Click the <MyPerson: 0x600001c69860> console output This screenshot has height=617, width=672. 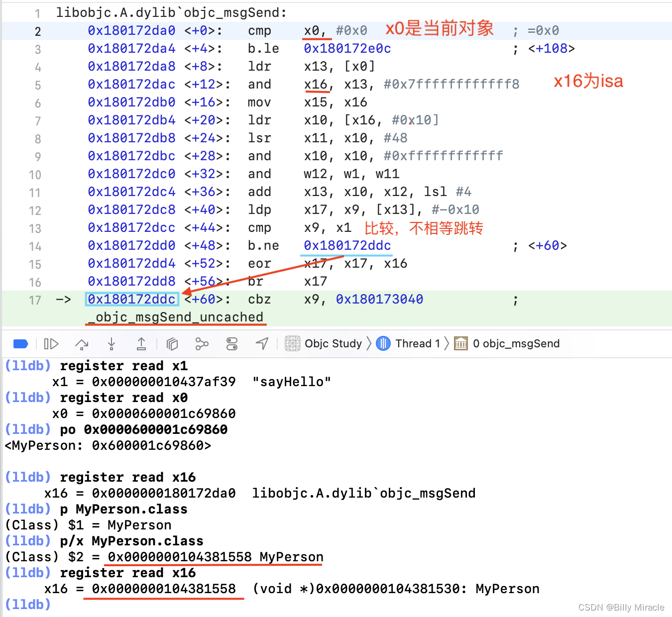tap(108, 446)
